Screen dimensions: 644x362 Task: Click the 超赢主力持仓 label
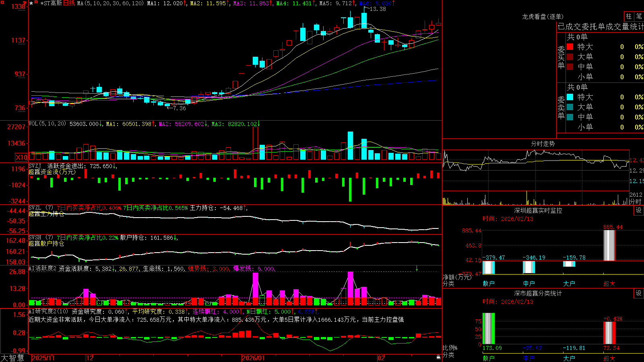(x=46, y=214)
